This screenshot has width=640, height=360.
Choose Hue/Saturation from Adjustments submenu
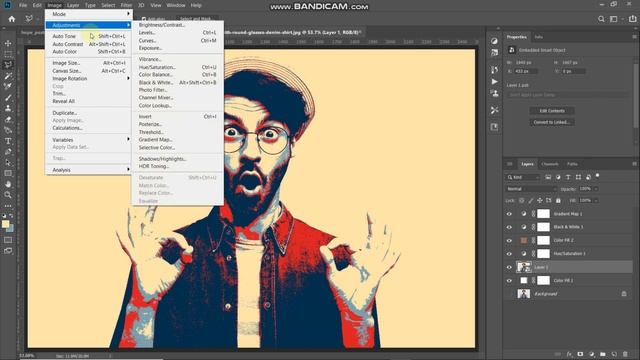click(177, 67)
